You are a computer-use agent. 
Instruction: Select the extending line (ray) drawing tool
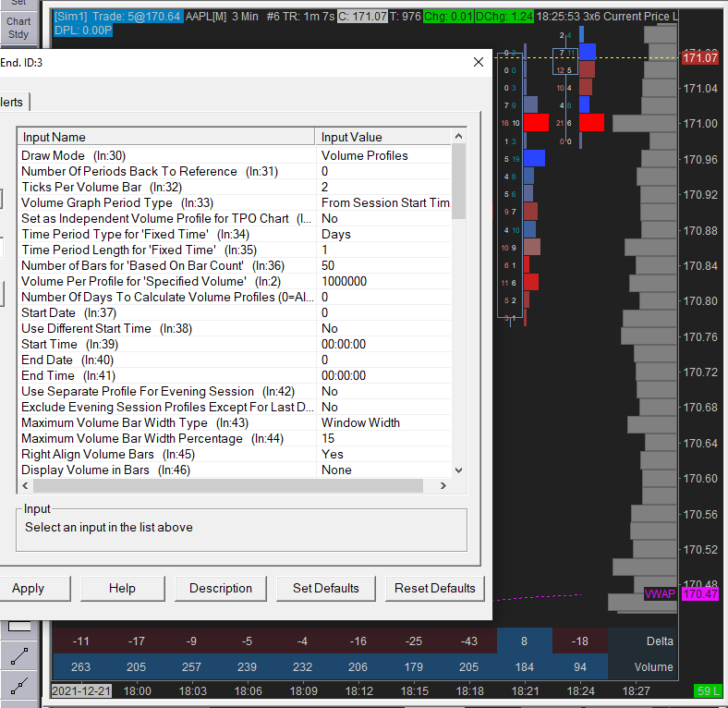tap(18, 686)
